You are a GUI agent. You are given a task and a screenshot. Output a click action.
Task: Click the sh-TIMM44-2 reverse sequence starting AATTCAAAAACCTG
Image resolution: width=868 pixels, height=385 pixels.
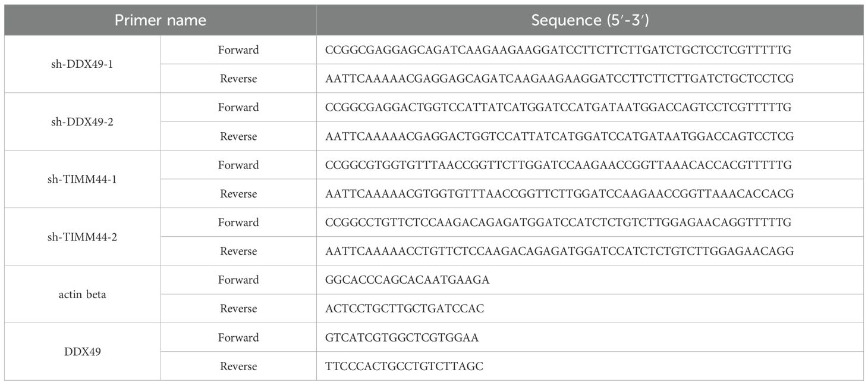click(x=559, y=251)
